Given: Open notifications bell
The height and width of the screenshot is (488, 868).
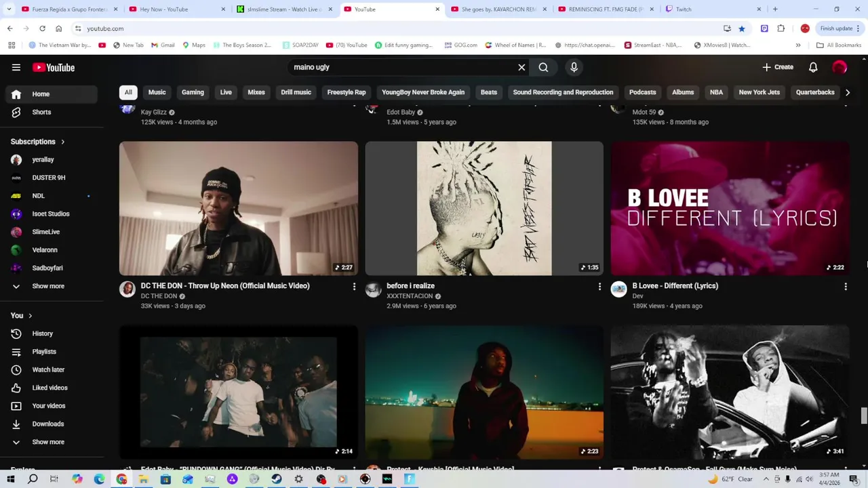Looking at the screenshot, I should coord(813,67).
